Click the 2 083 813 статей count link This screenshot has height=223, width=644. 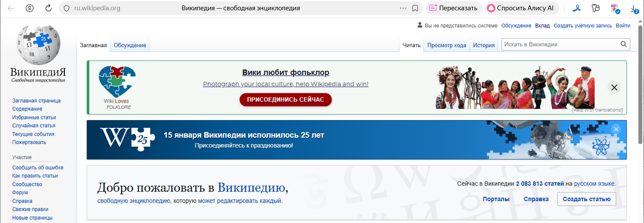tap(539, 184)
